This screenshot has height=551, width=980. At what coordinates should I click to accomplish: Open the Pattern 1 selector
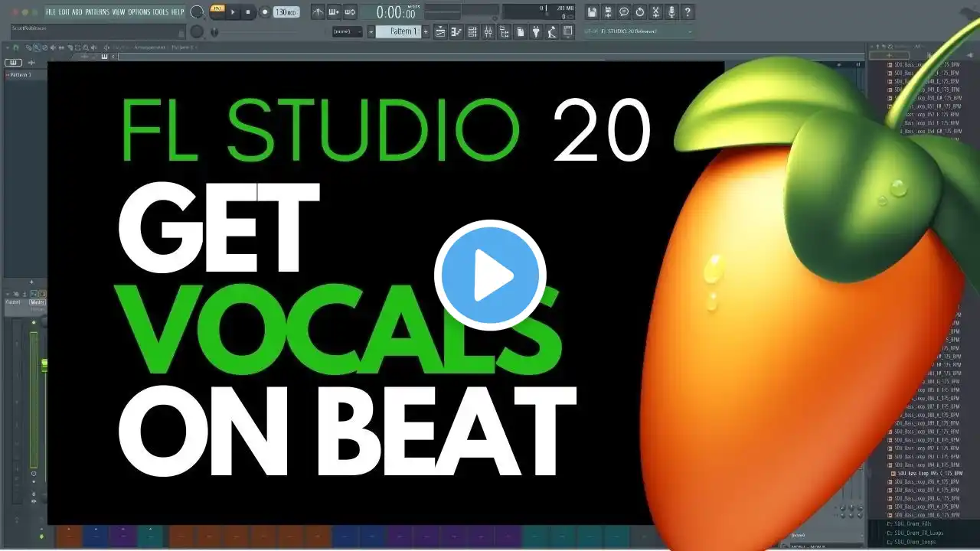click(x=398, y=31)
